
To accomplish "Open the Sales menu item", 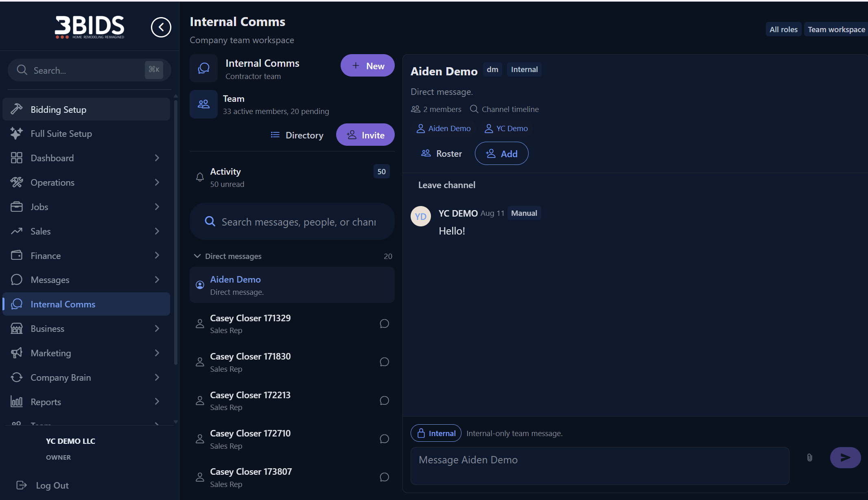I will (86, 231).
